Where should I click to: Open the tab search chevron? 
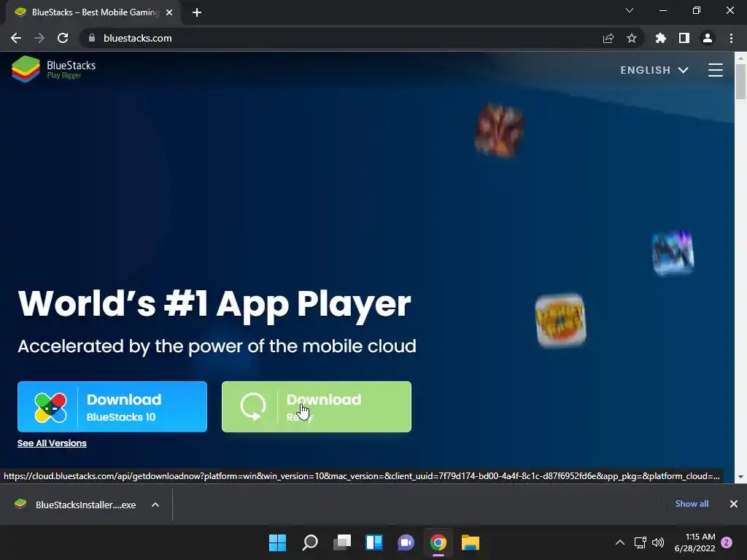coord(630,10)
